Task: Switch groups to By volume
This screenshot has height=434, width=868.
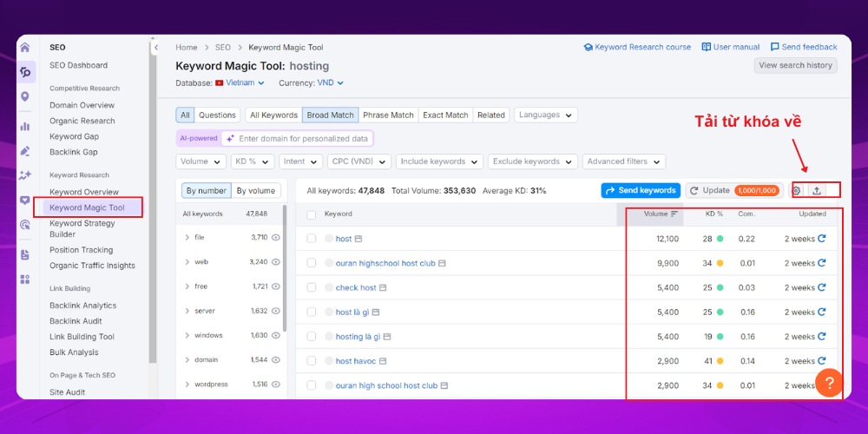Action: [x=256, y=190]
